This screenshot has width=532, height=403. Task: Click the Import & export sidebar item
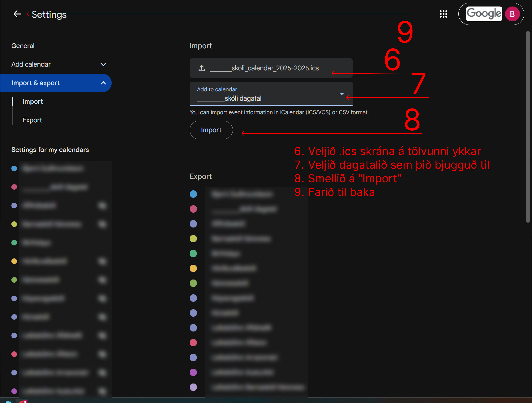[36, 83]
